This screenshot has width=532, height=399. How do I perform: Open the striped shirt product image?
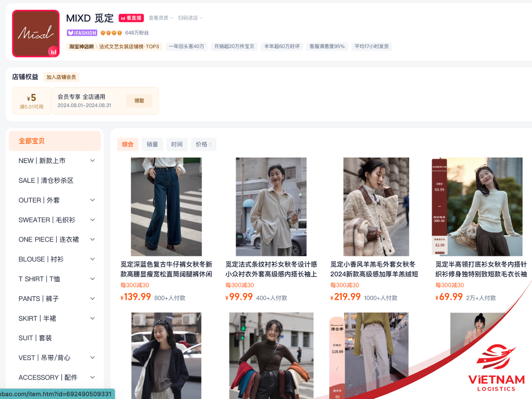(271, 207)
